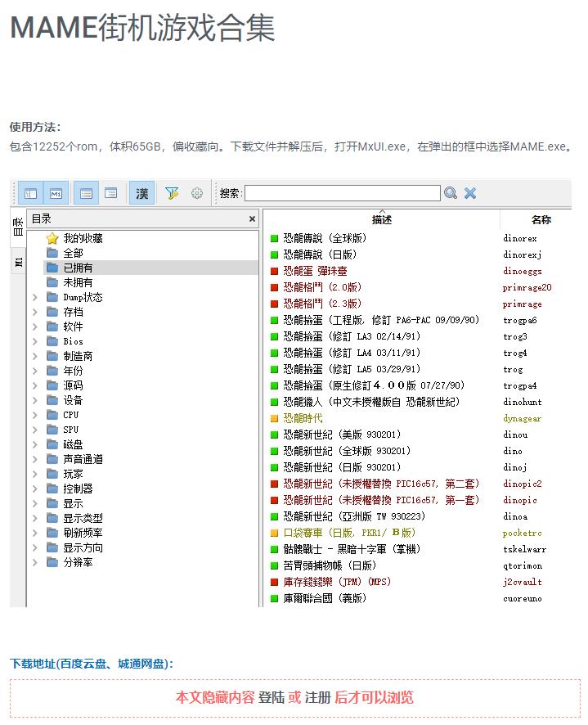Open the settings gear icon
This screenshot has width=588, height=725.
pos(196,194)
